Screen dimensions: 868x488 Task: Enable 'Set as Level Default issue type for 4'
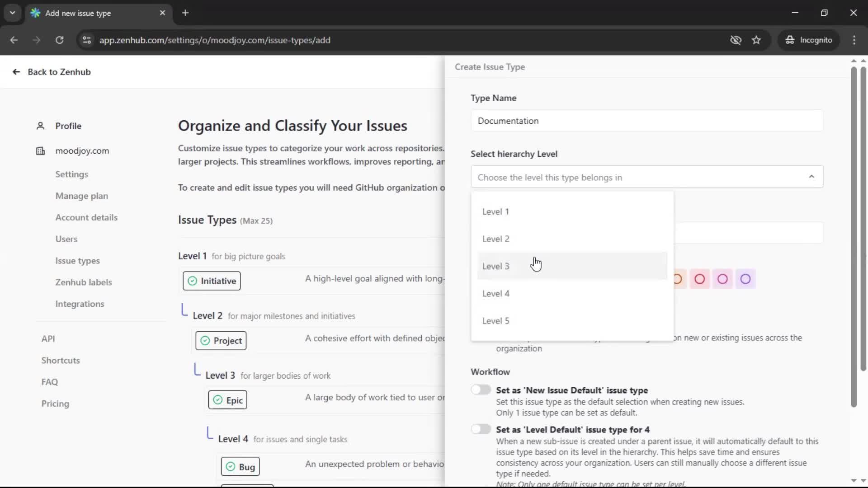click(x=481, y=429)
